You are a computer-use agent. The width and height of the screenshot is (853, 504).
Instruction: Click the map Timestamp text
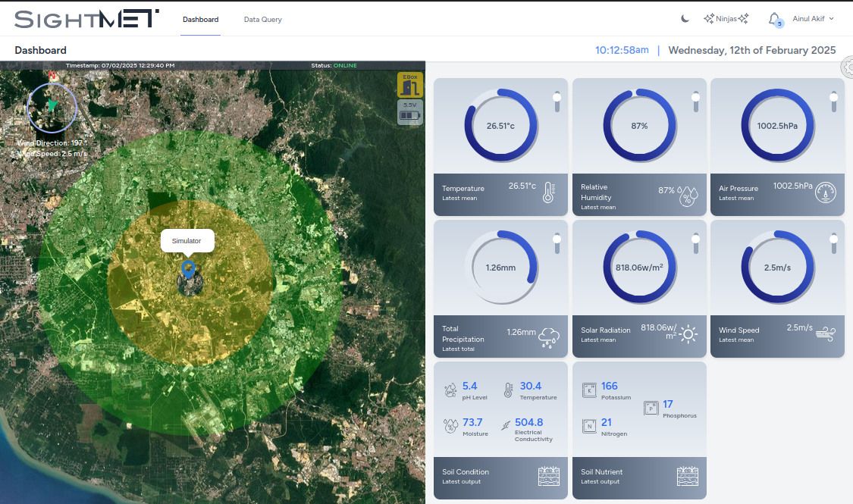pyautogui.click(x=121, y=65)
